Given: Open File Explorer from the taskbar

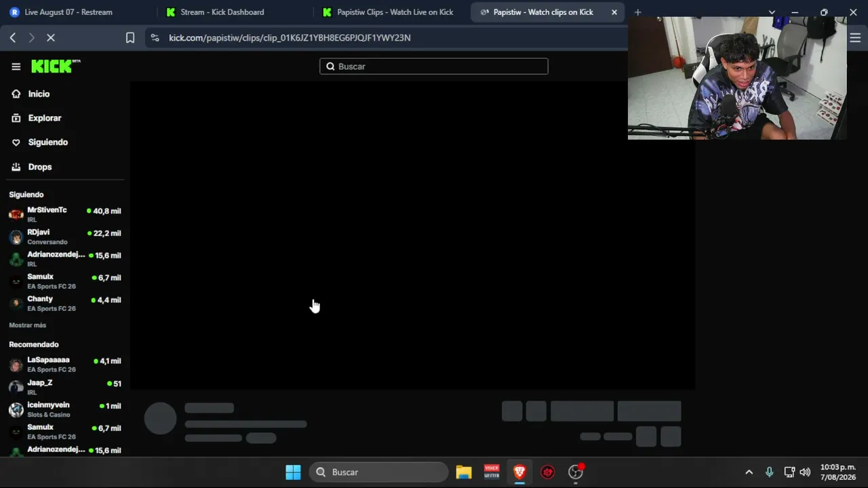Looking at the screenshot, I should [464, 472].
